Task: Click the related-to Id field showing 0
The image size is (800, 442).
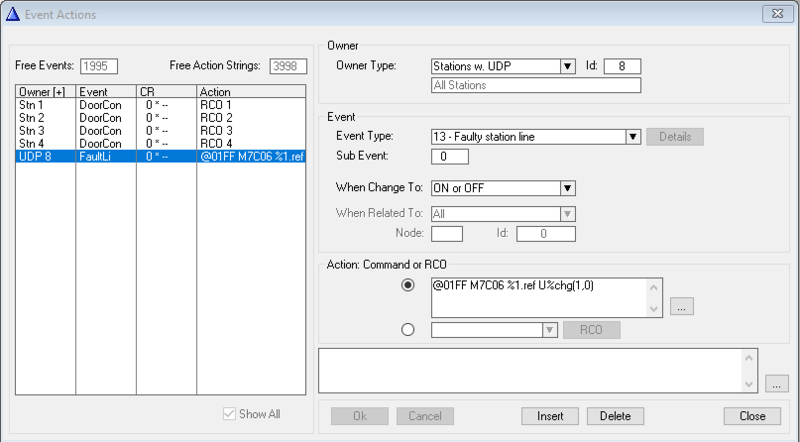Action: [546, 234]
